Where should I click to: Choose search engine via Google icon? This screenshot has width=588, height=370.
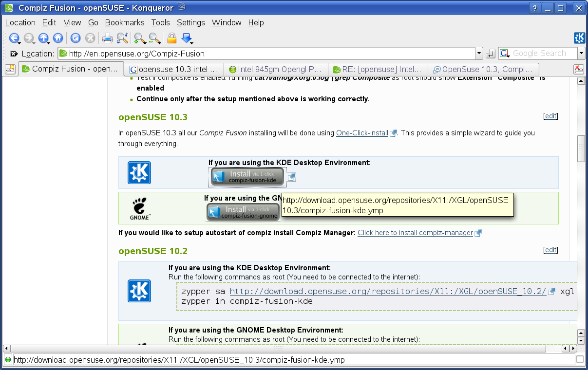coord(505,54)
